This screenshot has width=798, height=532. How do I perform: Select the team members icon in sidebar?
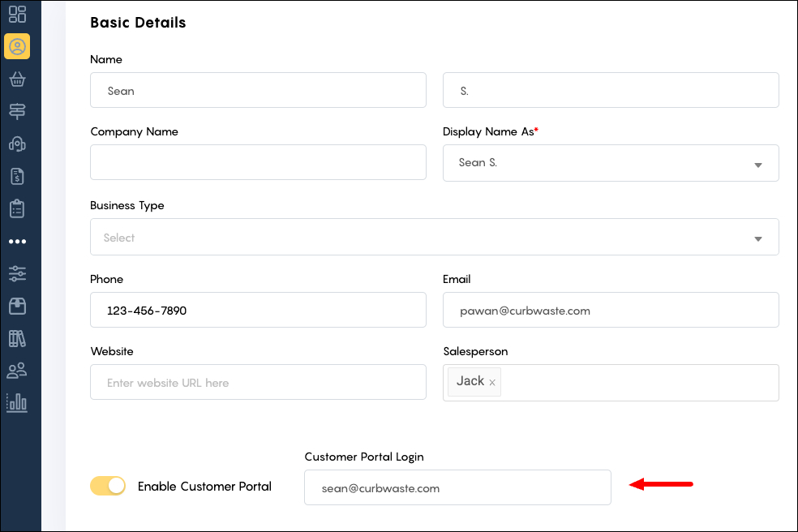tap(18, 371)
